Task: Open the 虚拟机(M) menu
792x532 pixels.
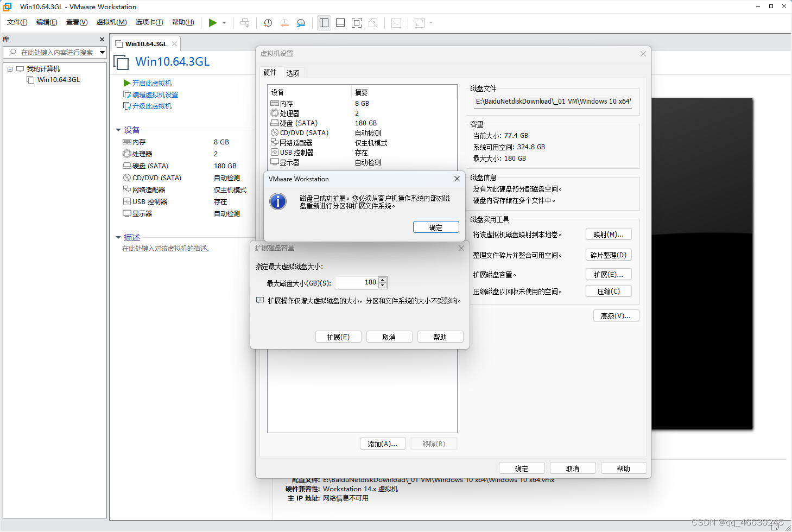Action: 111,22
